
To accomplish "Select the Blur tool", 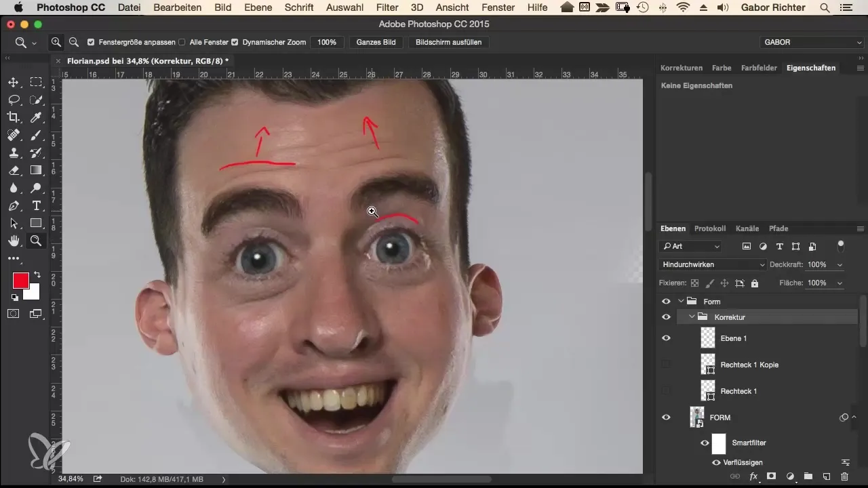I will (x=14, y=188).
